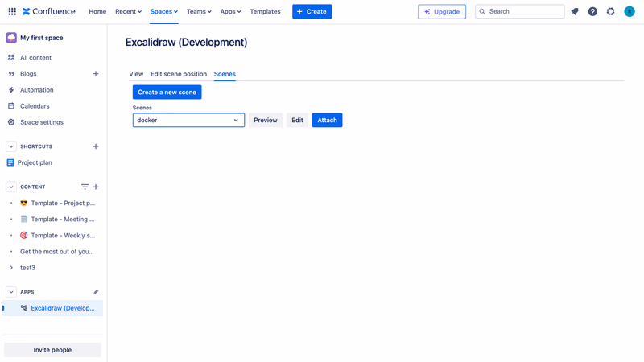Click the Create button

(x=312, y=11)
